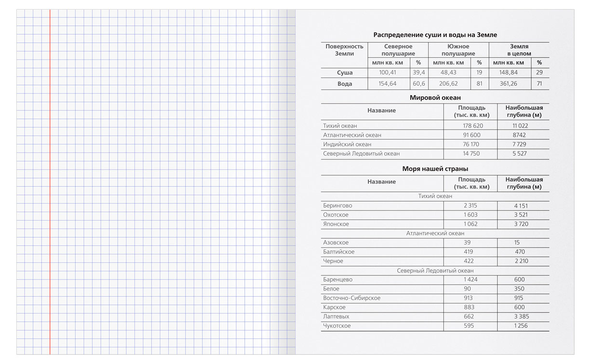Select the "Индийский океан" row name
The image size is (591, 364).
click(347, 144)
